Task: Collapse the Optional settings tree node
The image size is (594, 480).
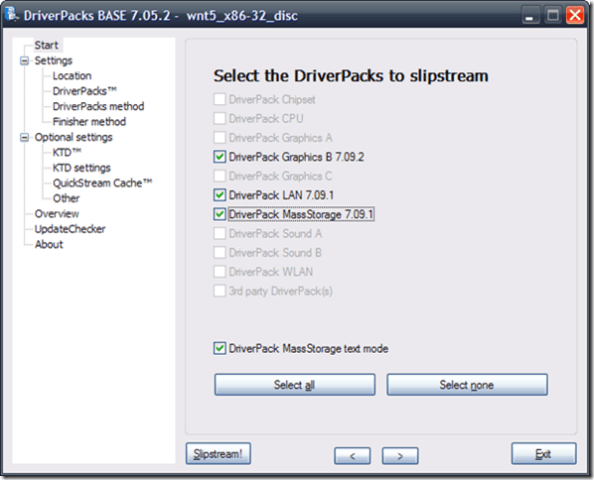Action: [24, 137]
